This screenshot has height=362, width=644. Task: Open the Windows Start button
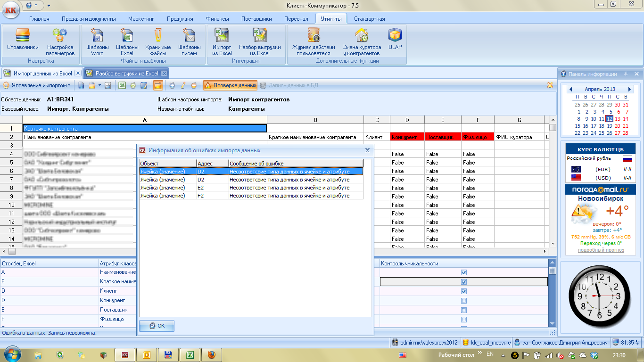[13, 354]
